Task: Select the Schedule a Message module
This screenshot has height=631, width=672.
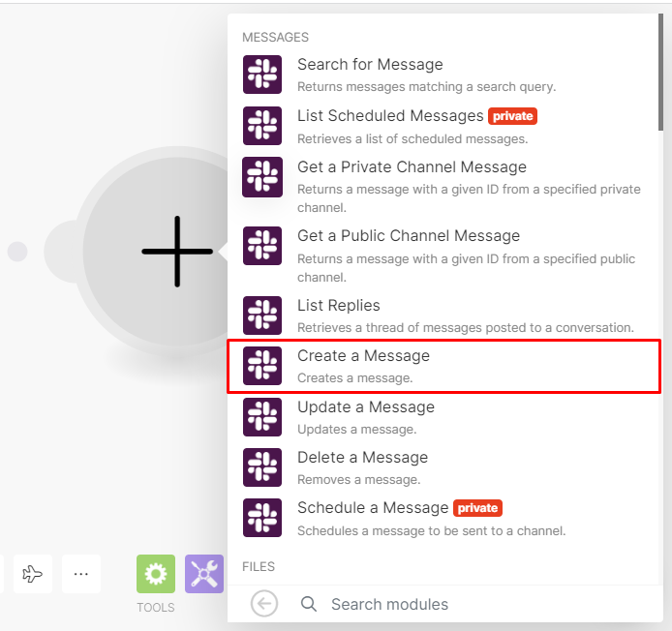Action: [x=444, y=518]
